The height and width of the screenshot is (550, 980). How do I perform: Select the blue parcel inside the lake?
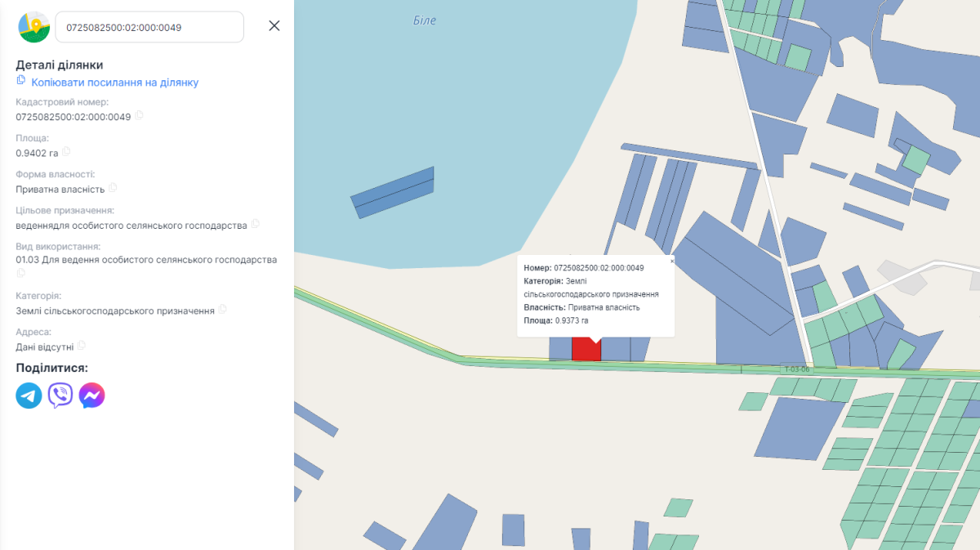click(x=393, y=193)
